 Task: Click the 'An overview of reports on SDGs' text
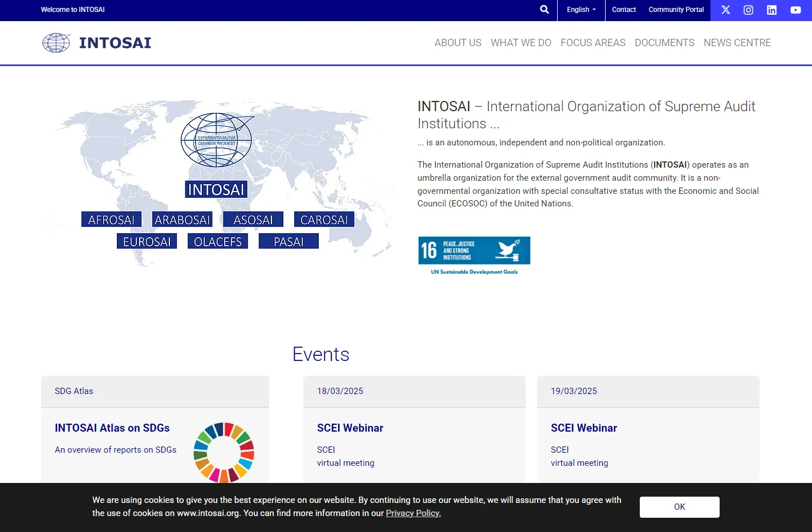116,450
